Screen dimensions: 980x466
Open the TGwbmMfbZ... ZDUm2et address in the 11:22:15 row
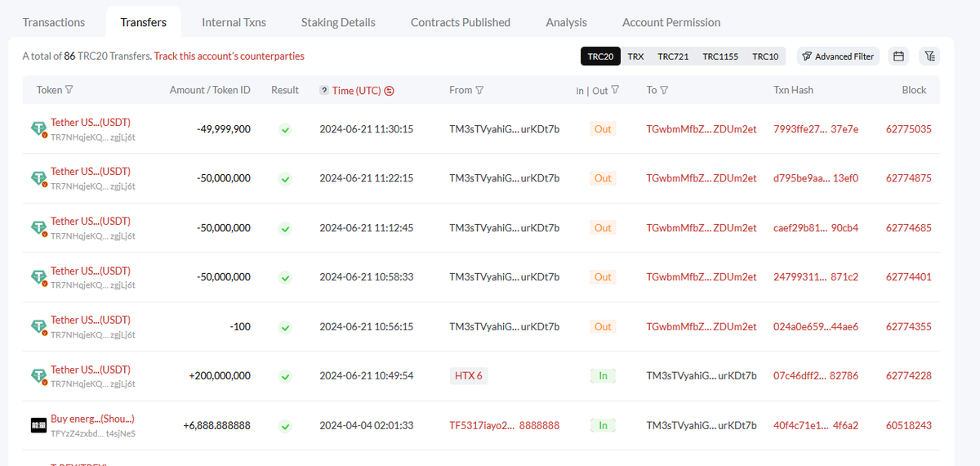click(x=702, y=178)
